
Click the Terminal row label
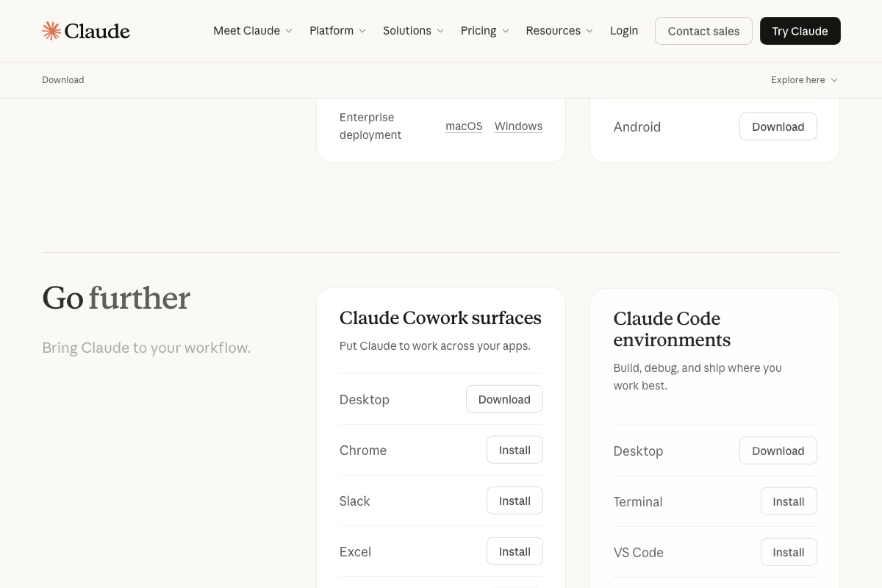638,501
